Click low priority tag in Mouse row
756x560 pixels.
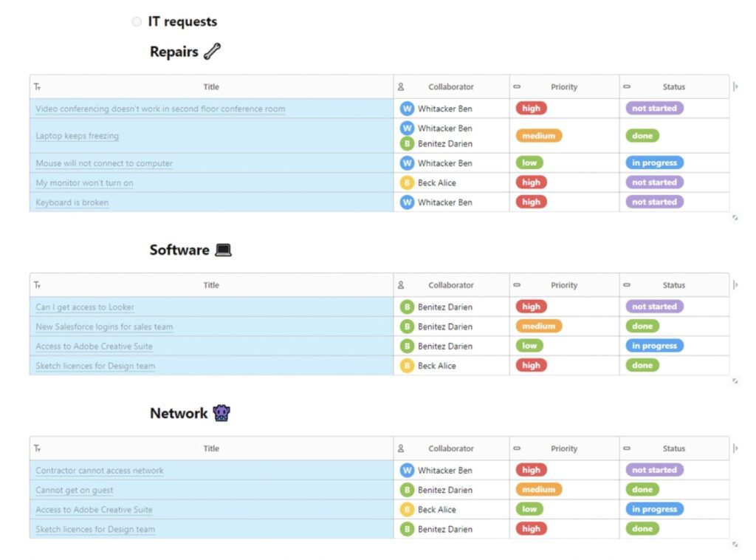(529, 163)
